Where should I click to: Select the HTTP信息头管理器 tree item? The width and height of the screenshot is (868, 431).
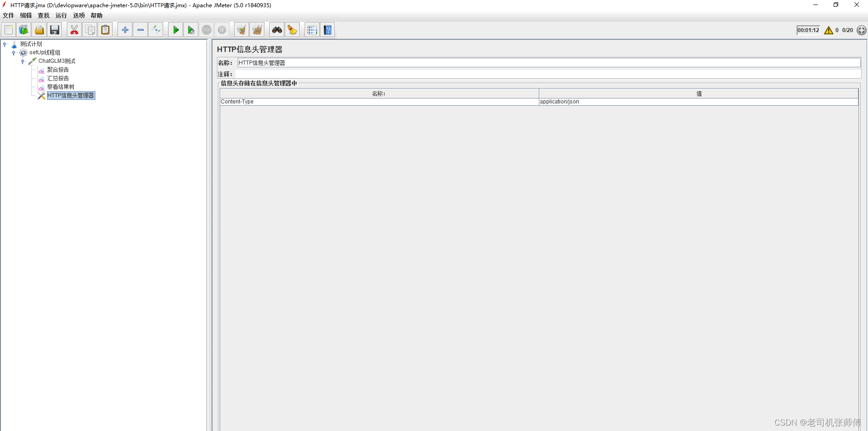(71, 95)
